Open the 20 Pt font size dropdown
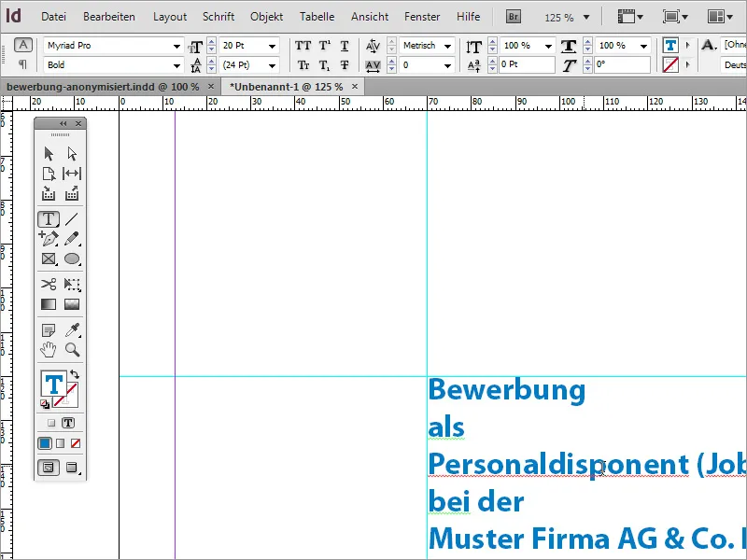 click(272, 46)
